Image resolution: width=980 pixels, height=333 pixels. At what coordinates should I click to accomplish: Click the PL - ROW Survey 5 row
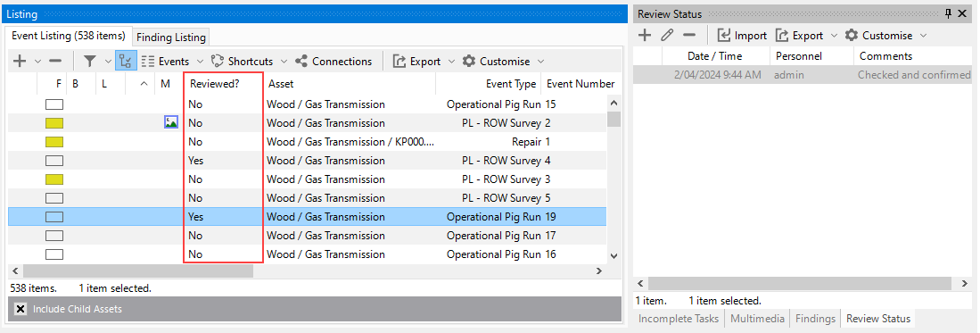point(307,198)
